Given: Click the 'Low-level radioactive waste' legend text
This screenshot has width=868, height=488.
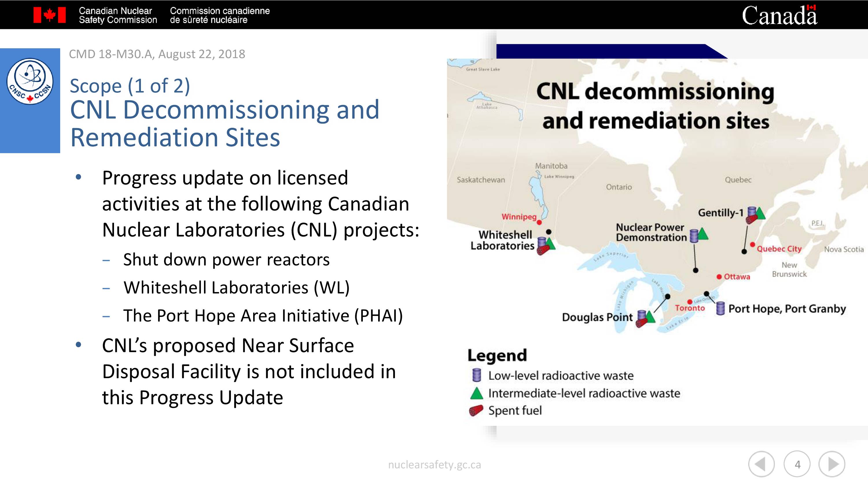Looking at the screenshot, I should [x=561, y=376].
